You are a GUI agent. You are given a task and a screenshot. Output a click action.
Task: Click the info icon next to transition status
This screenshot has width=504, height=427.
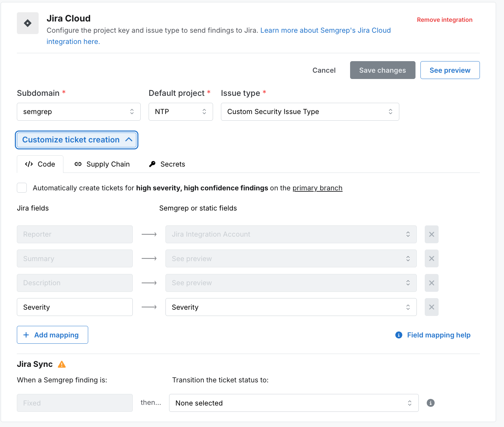[x=430, y=403]
